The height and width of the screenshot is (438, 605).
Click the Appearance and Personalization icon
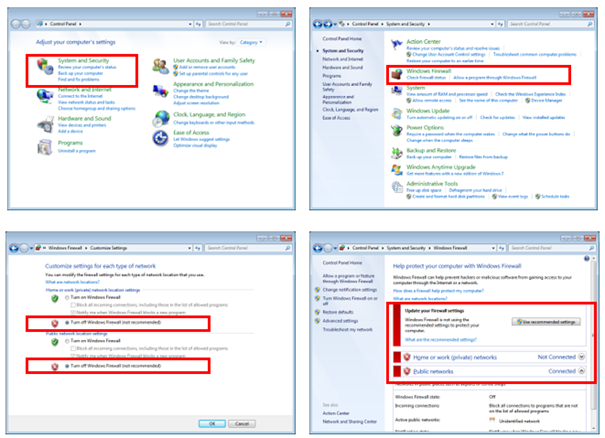click(x=161, y=91)
